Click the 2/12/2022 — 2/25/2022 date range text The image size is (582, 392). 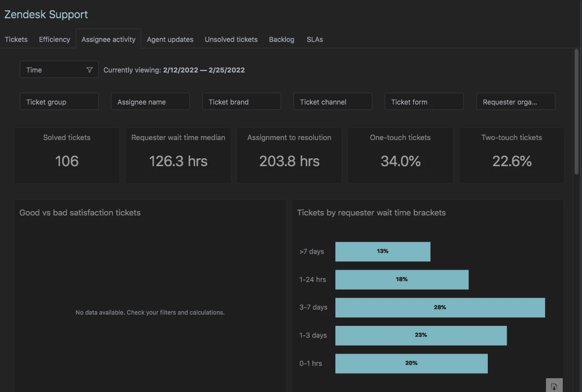204,70
